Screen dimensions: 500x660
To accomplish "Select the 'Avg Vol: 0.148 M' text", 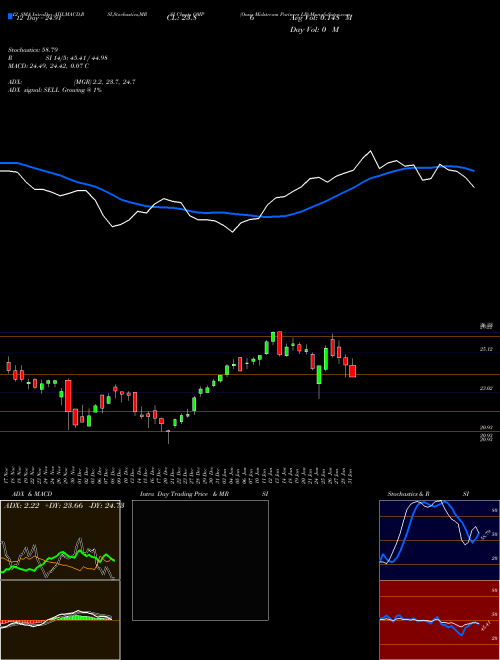I will click(x=321, y=18).
